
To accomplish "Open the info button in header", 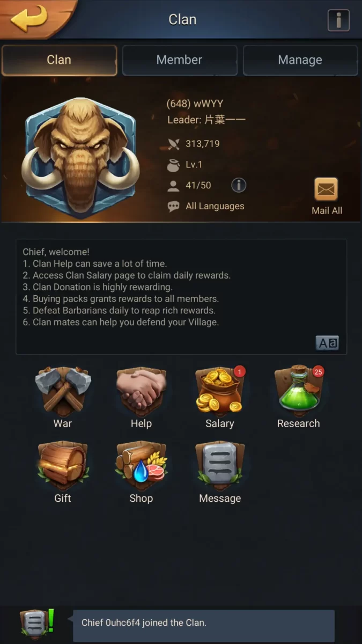I will pos(338,20).
